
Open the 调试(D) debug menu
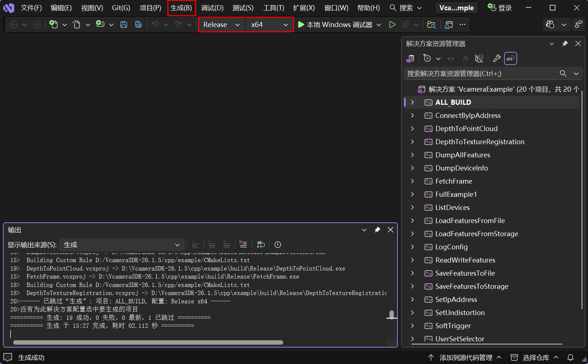point(212,8)
